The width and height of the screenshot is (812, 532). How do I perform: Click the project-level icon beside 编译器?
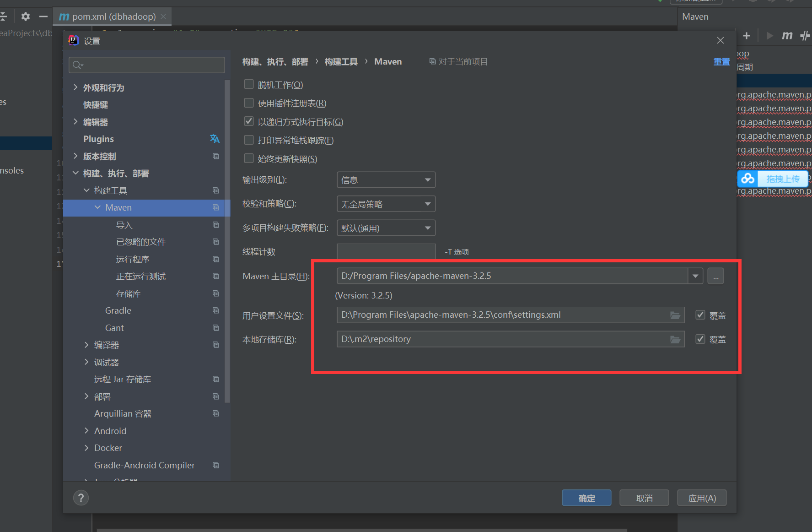tap(216, 345)
